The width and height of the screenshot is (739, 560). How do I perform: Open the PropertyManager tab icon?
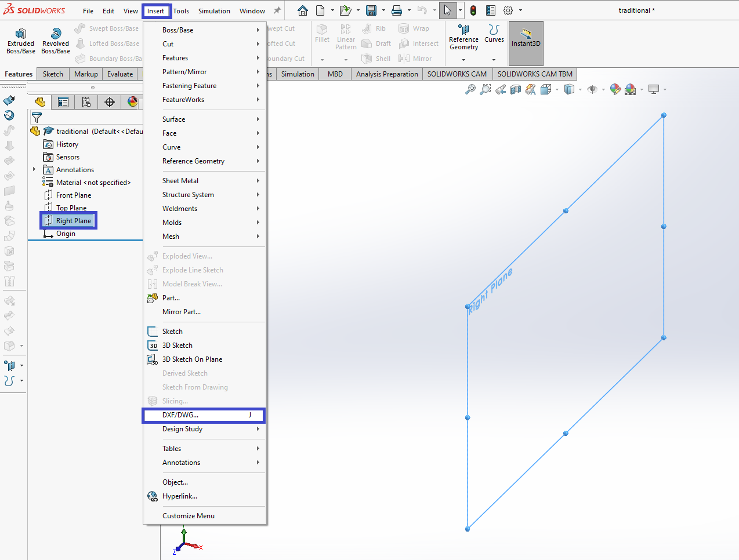[63, 102]
